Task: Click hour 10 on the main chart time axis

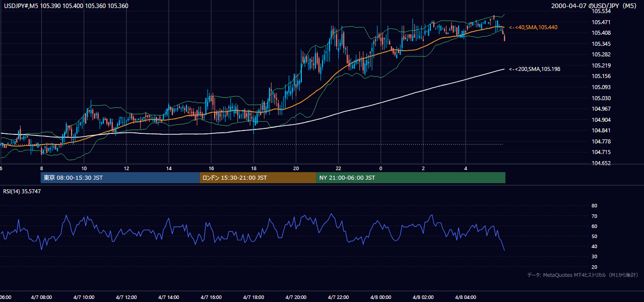Action: [x=84, y=168]
